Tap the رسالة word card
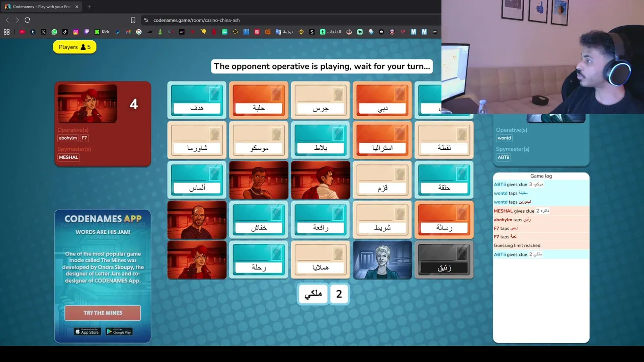This screenshot has width=644, height=362. click(444, 219)
